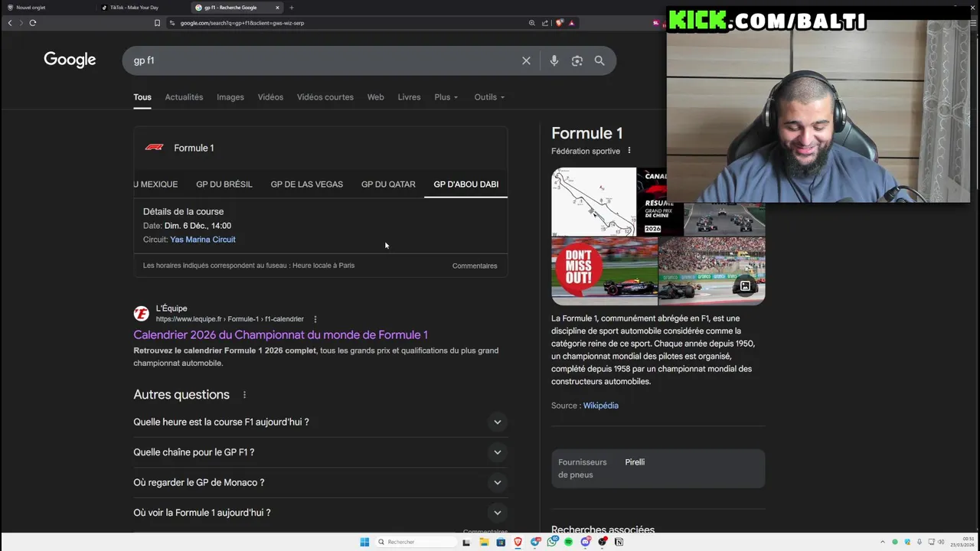Open the Formule 1 panel more-options dots
980x551 pixels.
(629, 151)
